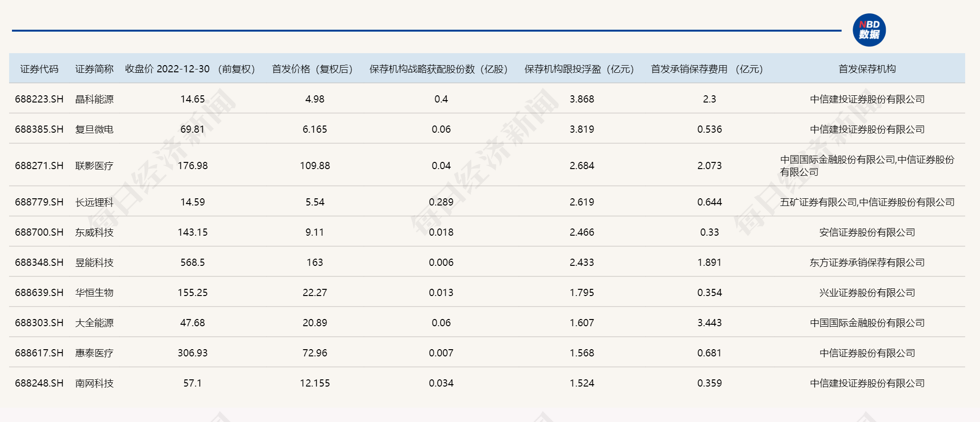Click the name 东威科技
Viewport: 980px width, 422px height.
point(94,232)
